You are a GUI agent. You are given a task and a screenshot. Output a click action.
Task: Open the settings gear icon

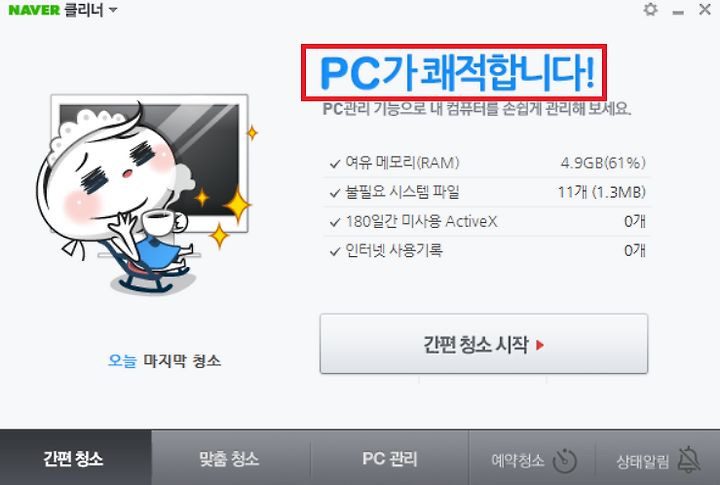coord(650,9)
